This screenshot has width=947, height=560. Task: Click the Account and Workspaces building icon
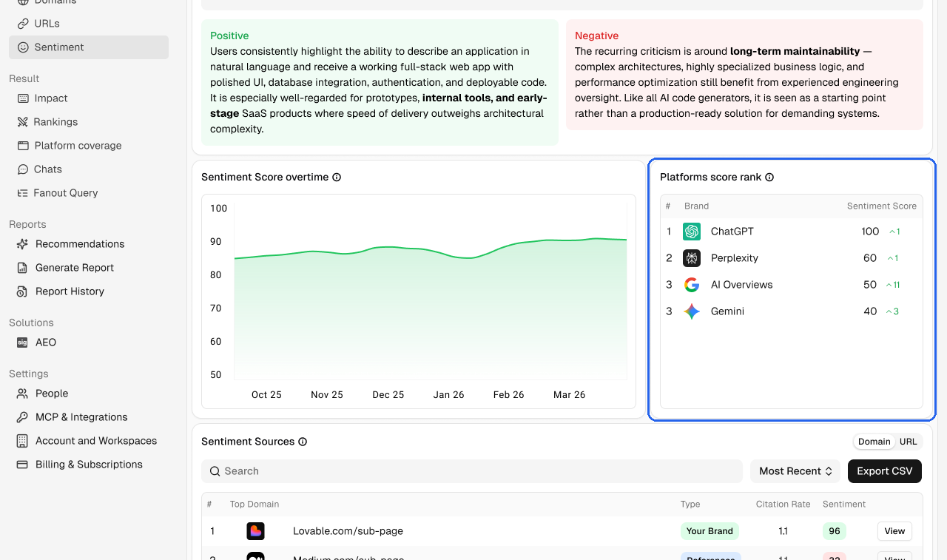22,441
